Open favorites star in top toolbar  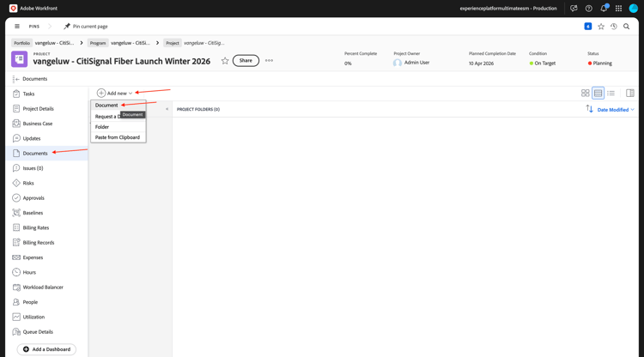[601, 27]
